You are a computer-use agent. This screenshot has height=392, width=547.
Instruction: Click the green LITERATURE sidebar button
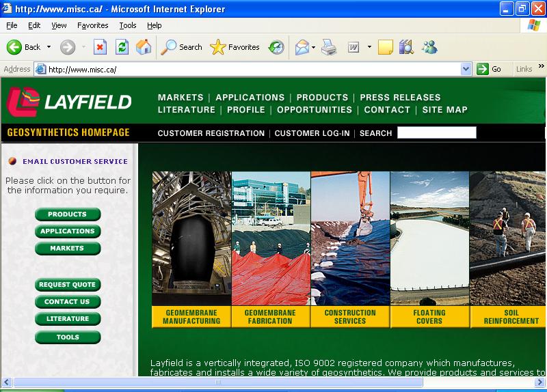tap(68, 319)
